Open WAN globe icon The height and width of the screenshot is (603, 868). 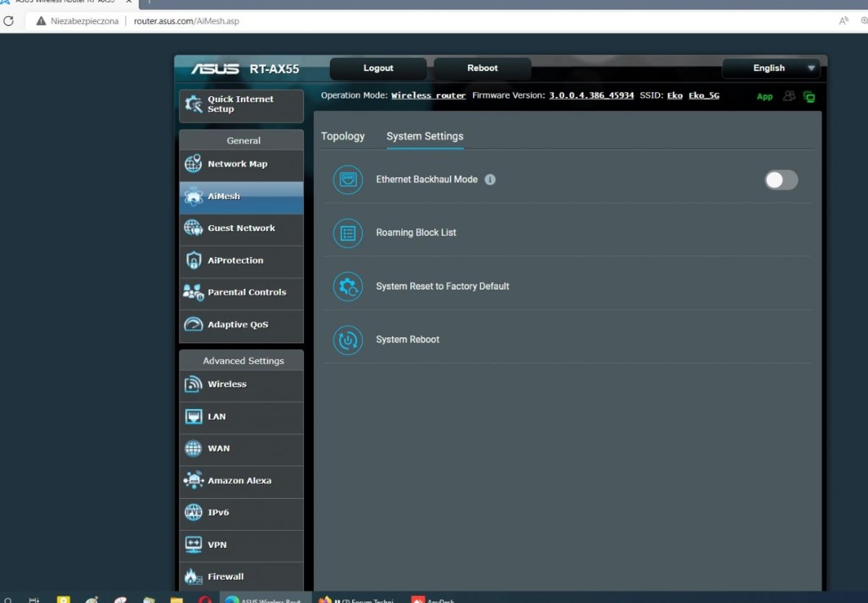[x=193, y=449]
